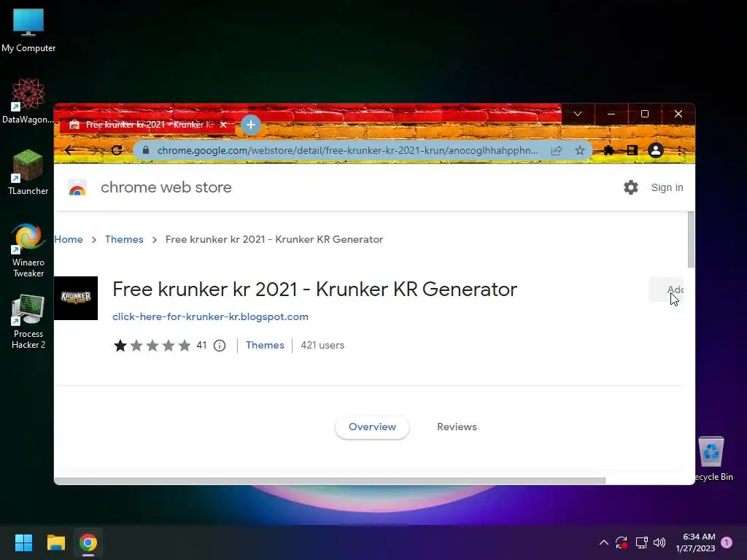
Task: Open the Chrome extensions puzzle menu
Action: pos(609,150)
